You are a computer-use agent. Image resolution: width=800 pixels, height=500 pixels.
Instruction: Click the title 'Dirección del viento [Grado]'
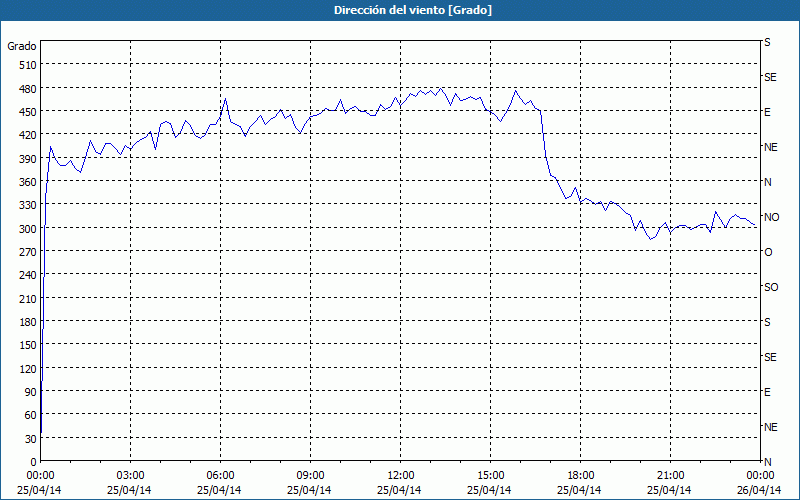[413, 10]
